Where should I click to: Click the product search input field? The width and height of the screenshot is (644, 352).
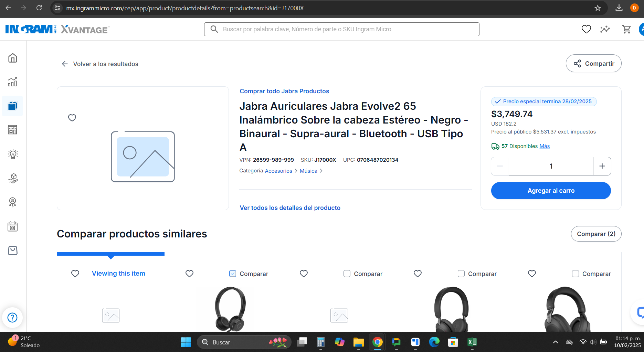[342, 29]
